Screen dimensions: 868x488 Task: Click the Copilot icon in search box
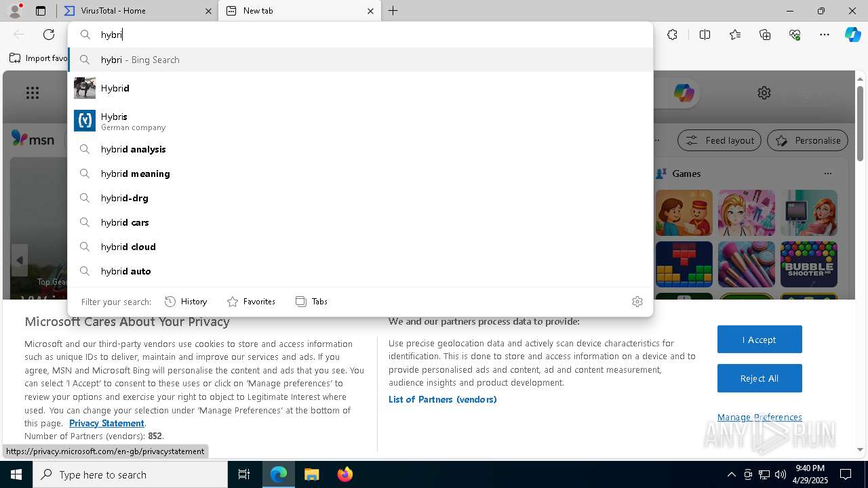point(684,93)
